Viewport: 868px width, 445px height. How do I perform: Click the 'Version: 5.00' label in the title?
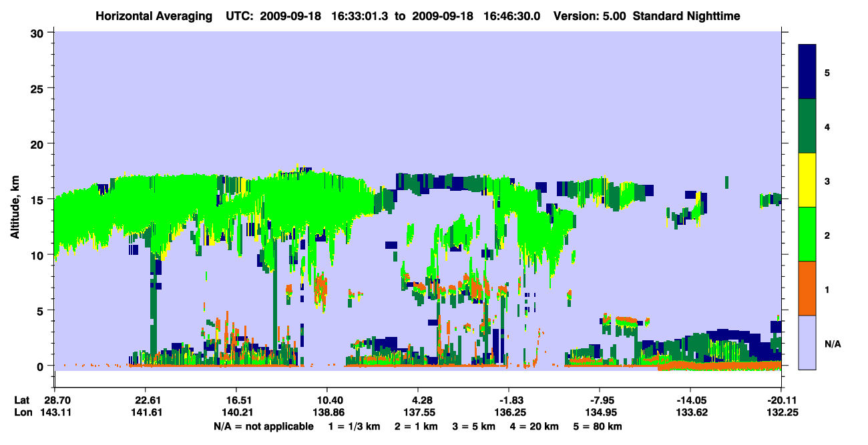tap(584, 15)
